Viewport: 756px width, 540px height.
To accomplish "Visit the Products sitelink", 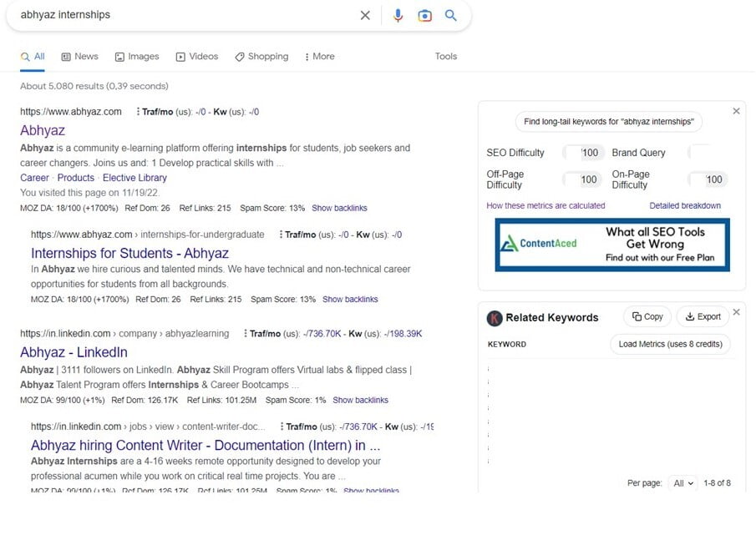I will coord(76,178).
